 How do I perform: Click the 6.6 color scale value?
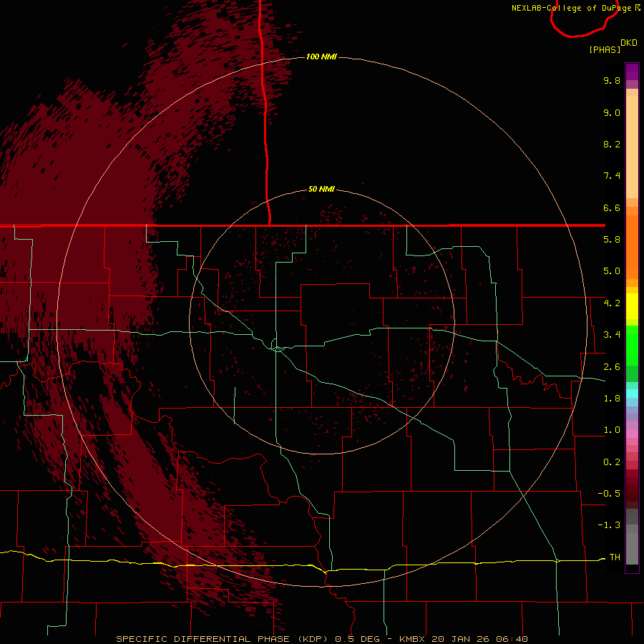click(612, 208)
